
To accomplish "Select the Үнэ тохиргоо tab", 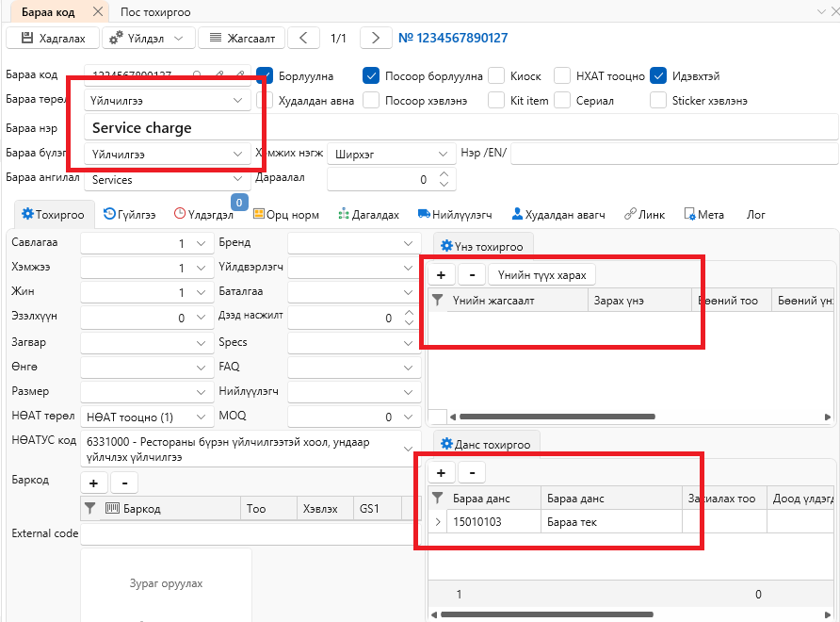I will click(483, 247).
